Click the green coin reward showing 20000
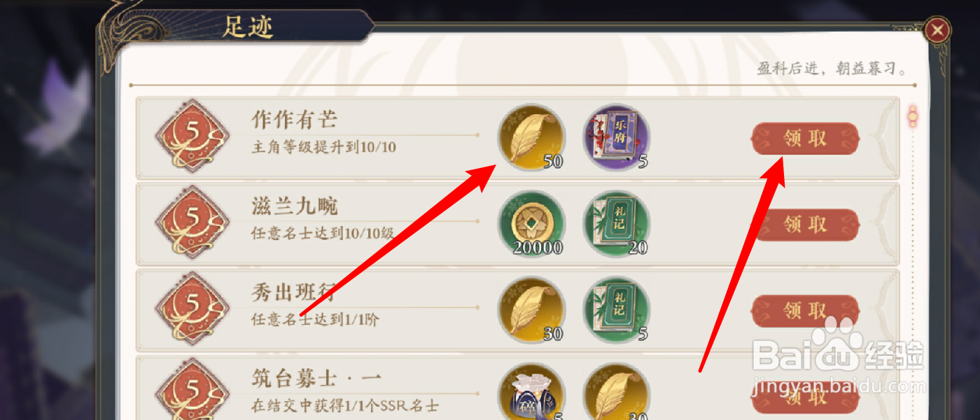This screenshot has height=420, width=980. (531, 224)
